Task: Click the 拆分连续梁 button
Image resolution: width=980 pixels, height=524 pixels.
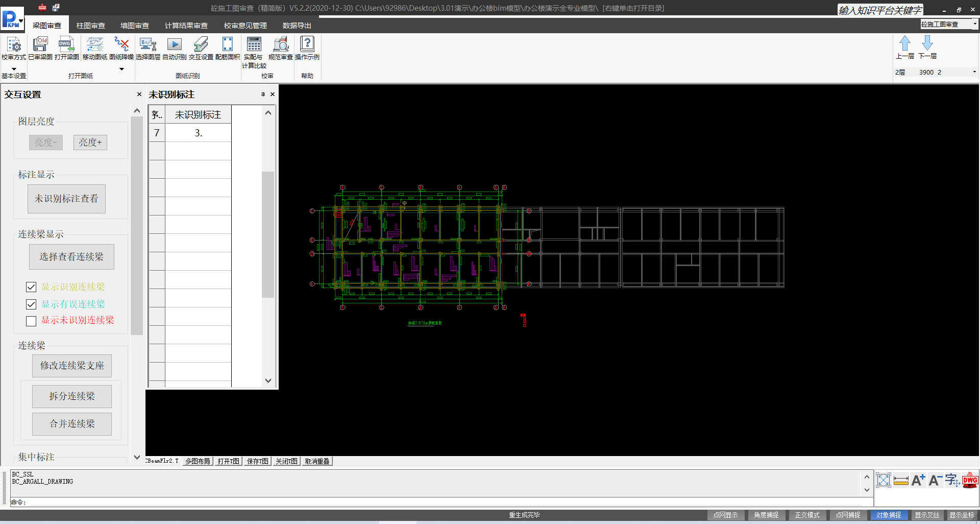Action: [72, 396]
